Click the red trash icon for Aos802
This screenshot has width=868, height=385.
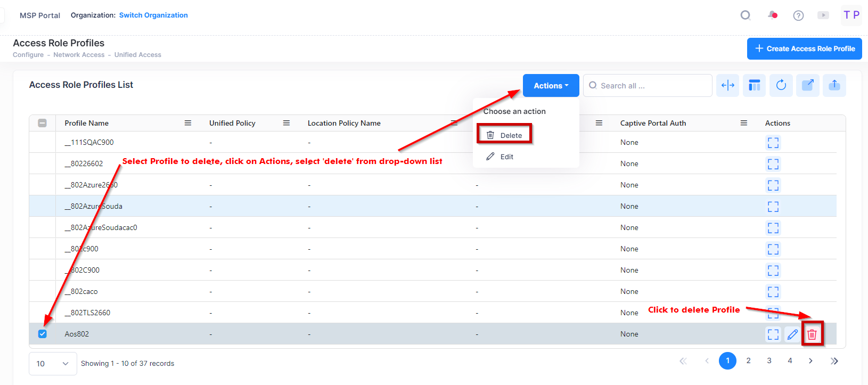pyautogui.click(x=812, y=334)
